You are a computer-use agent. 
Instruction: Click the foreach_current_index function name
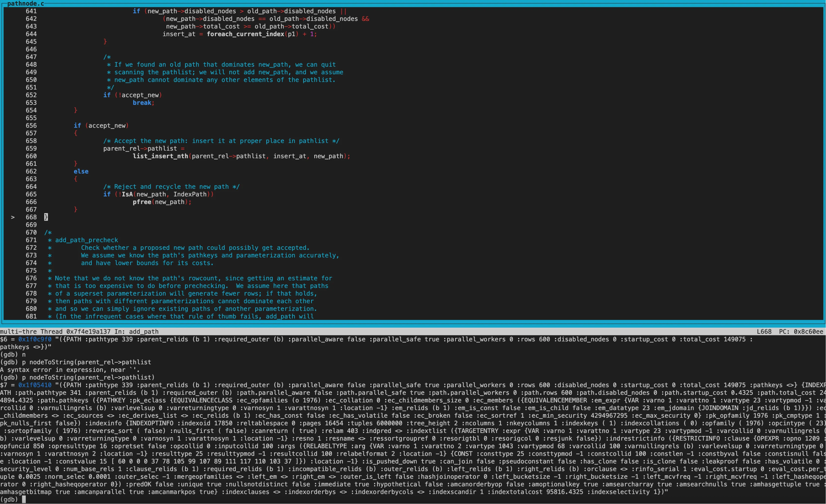tap(245, 34)
